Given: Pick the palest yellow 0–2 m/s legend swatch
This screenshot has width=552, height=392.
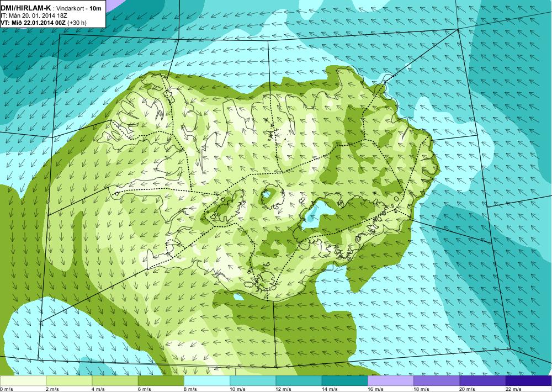Looking at the screenshot, I should click(23, 381).
